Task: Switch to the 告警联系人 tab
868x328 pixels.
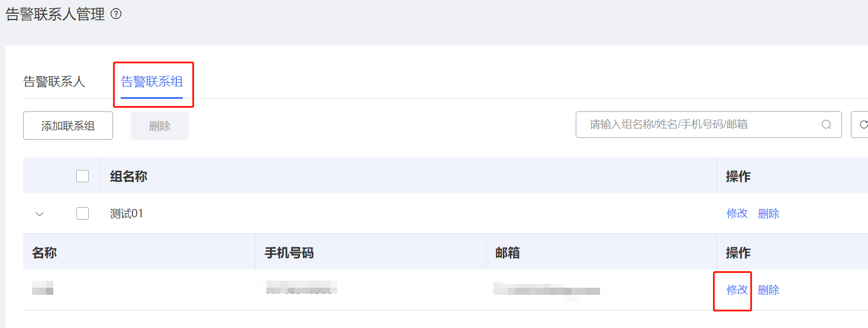Action: coord(54,82)
